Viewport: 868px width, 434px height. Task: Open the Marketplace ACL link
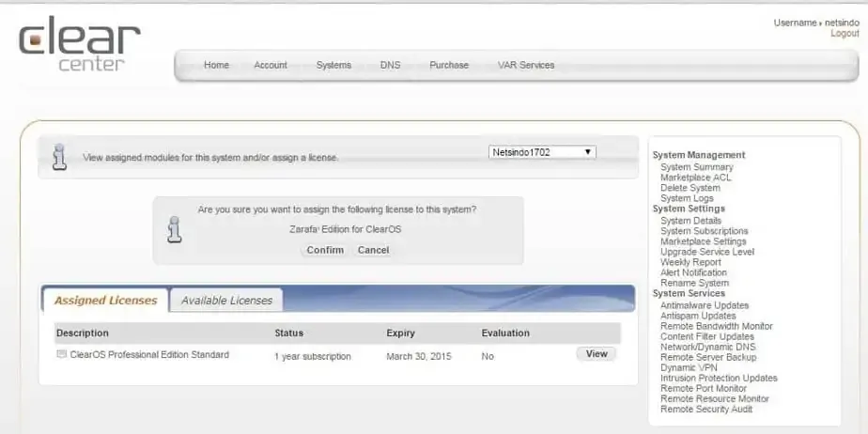(695, 178)
